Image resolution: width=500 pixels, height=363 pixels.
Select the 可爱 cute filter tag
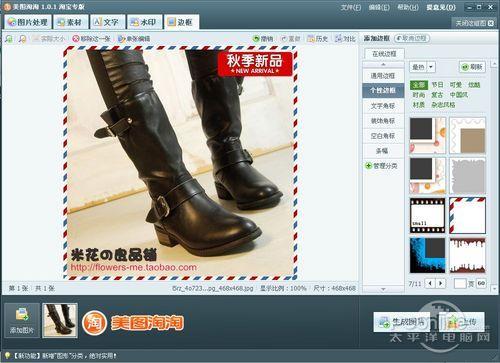456,85
